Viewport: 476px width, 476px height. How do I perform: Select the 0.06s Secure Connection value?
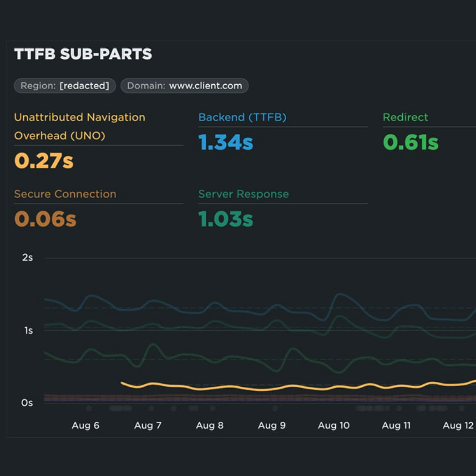click(x=45, y=219)
